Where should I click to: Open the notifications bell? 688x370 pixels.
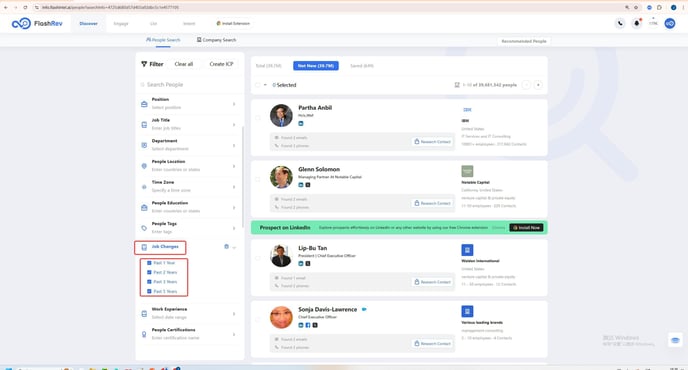[636, 23]
